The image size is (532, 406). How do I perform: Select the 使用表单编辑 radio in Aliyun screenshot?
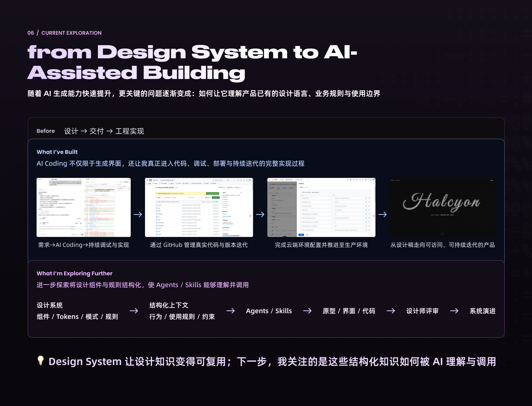[313, 192]
